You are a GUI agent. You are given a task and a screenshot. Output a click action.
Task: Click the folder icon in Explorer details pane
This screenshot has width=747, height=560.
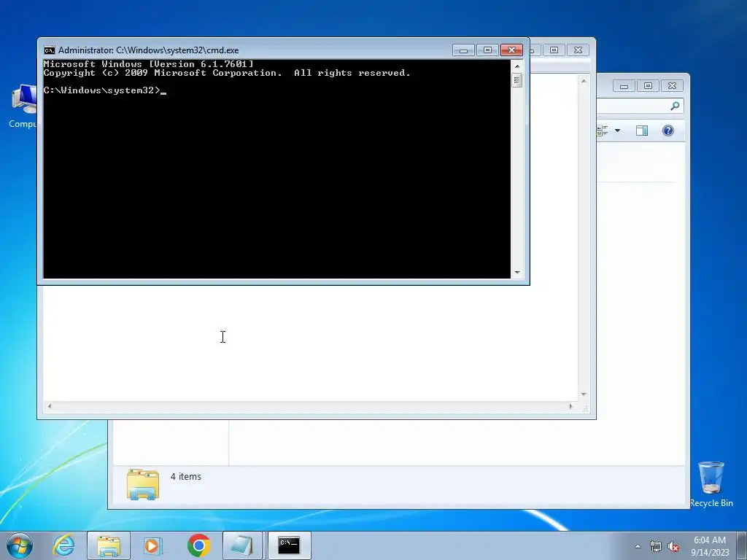pos(143,484)
